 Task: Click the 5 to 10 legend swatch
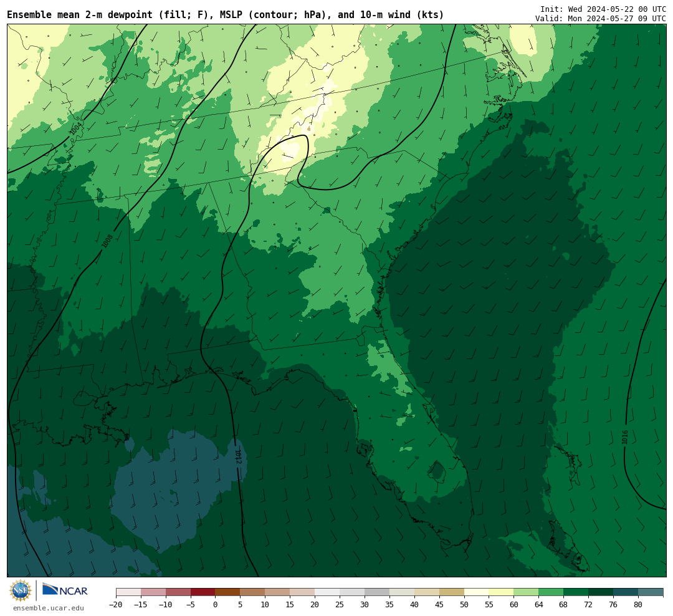(253, 592)
